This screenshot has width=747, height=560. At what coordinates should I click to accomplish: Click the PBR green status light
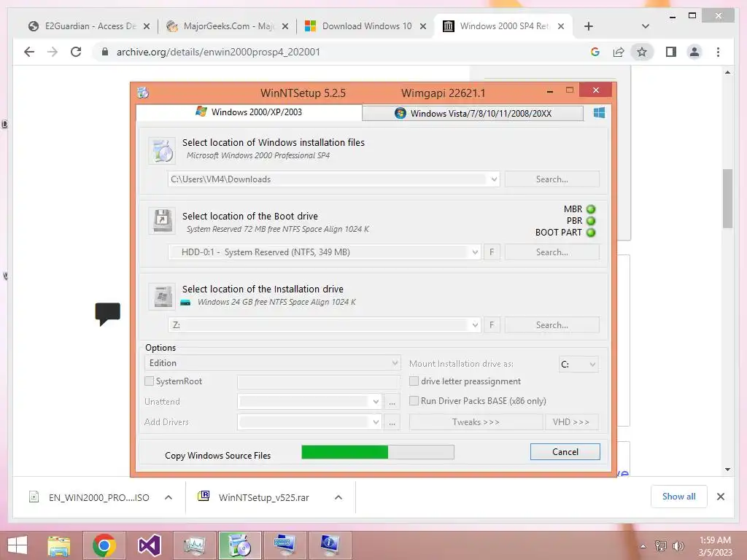coord(591,221)
